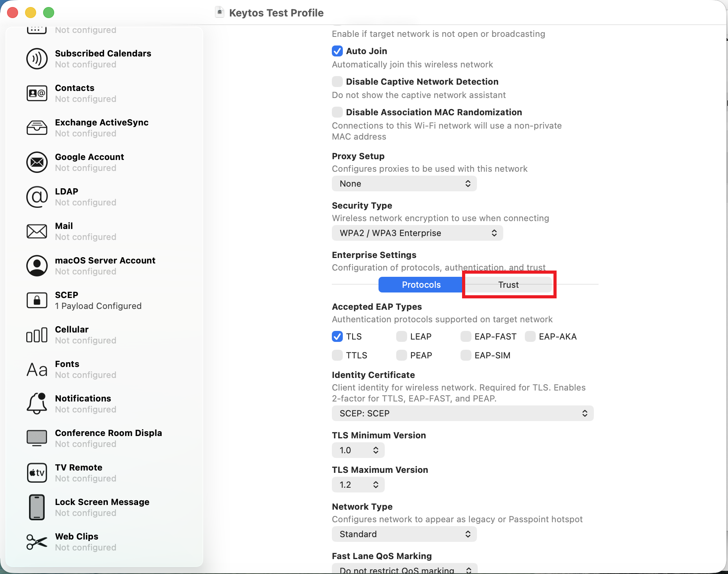The width and height of the screenshot is (728, 574).
Task: Open the SCEP lock icon
Action: tap(37, 300)
